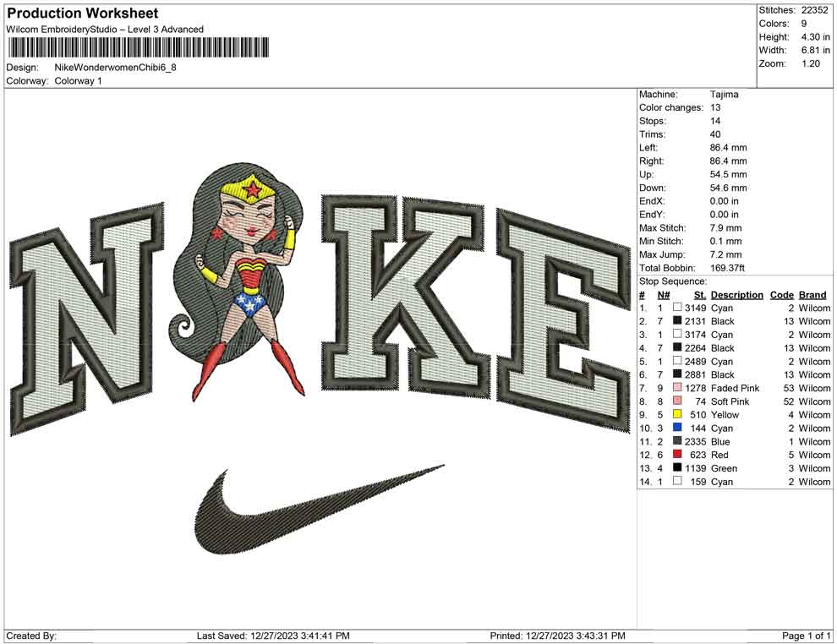Click the 'Description' column header
The height and width of the screenshot is (644, 837).
pos(736,294)
